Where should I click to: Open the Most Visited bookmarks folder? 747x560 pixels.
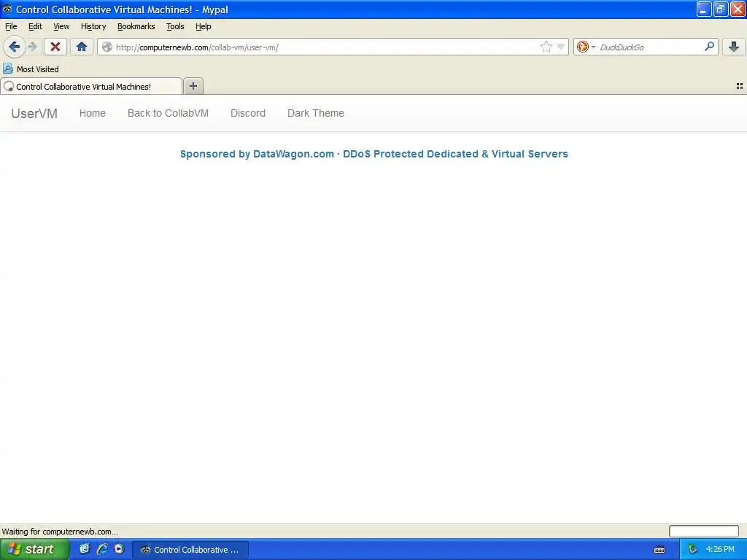tap(31, 69)
